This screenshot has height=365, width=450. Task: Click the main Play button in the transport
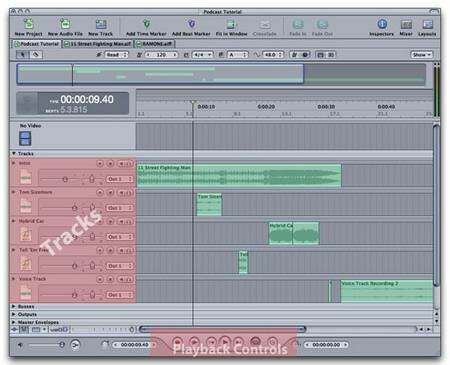pyautogui.click(x=225, y=342)
